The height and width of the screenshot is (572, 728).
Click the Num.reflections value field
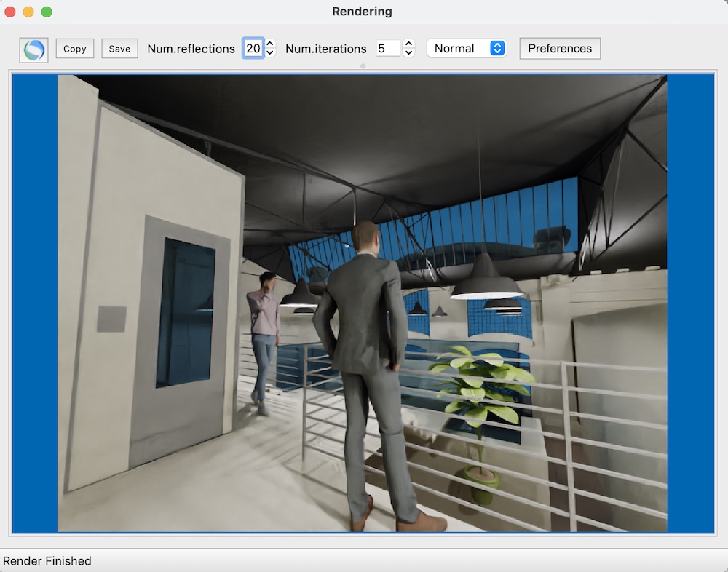coord(252,49)
